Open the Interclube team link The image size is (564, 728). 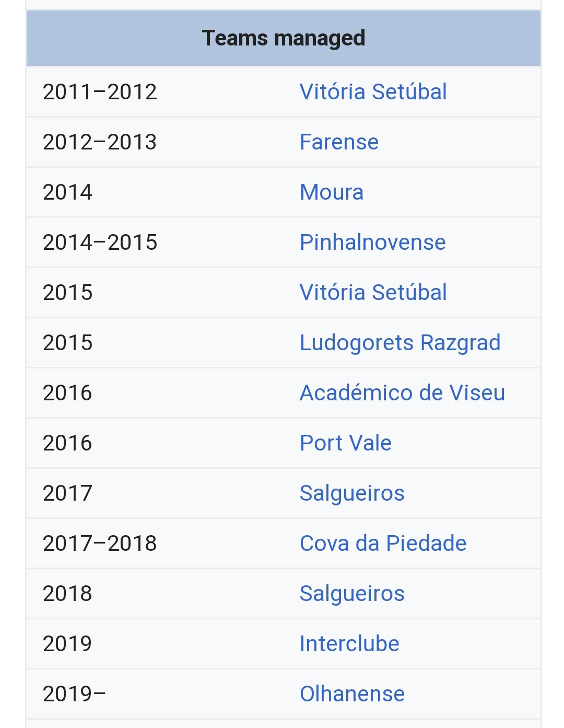[x=349, y=644]
